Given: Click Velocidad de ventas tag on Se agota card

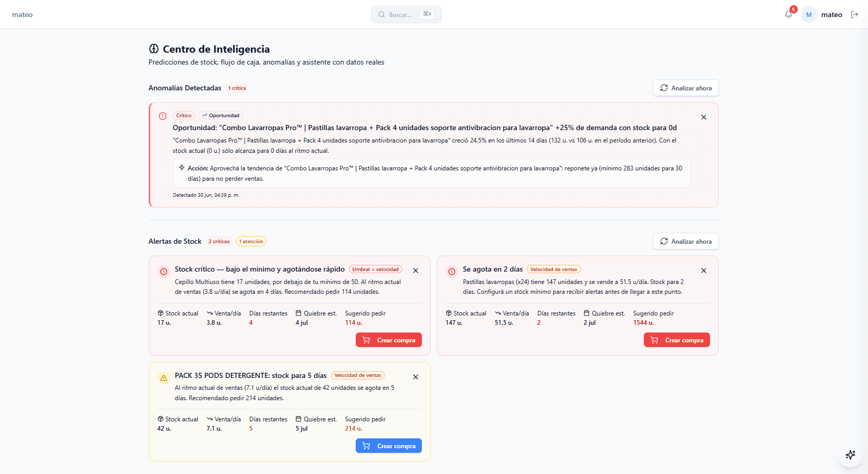Looking at the screenshot, I should coord(554,269).
